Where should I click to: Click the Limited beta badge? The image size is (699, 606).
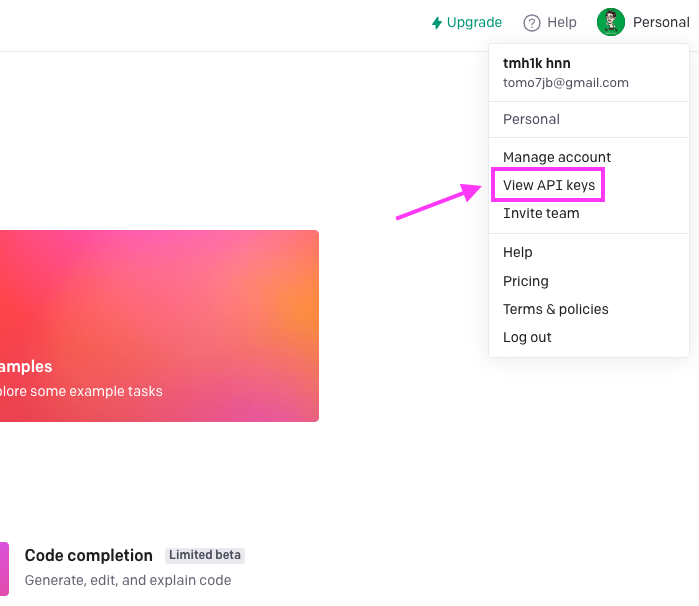coord(205,555)
